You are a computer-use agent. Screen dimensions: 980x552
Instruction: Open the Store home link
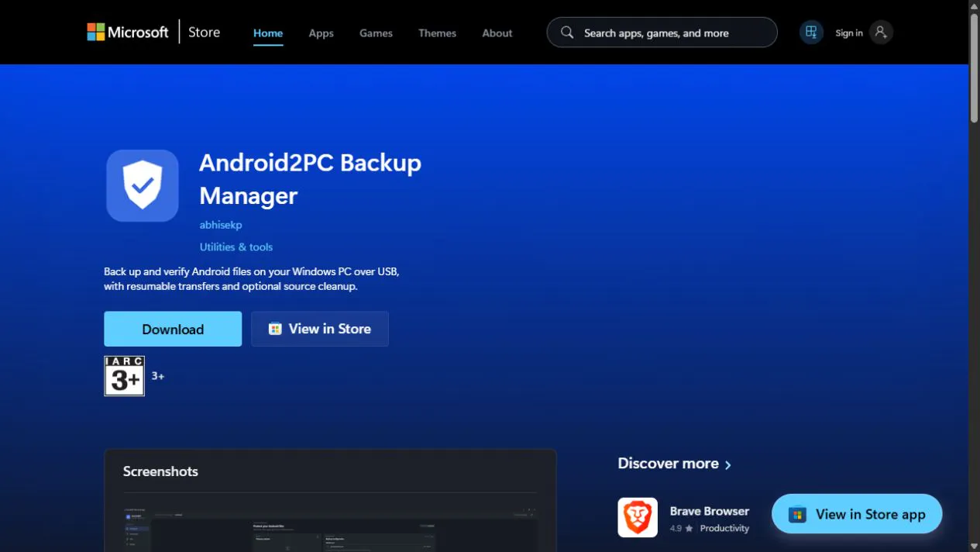point(204,32)
